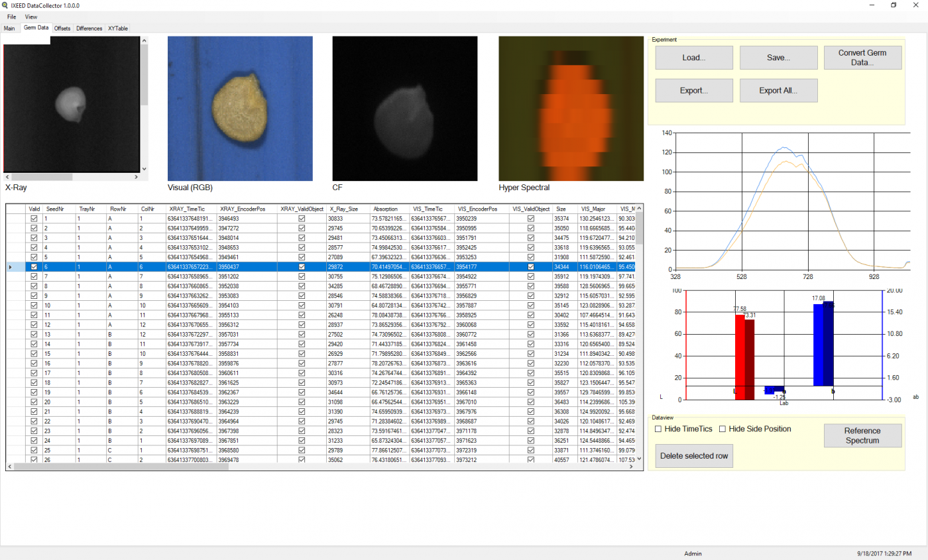The height and width of the screenshot is (560, 928).
Task: Click the Visual (RGB) seed image
Action: 239,108
